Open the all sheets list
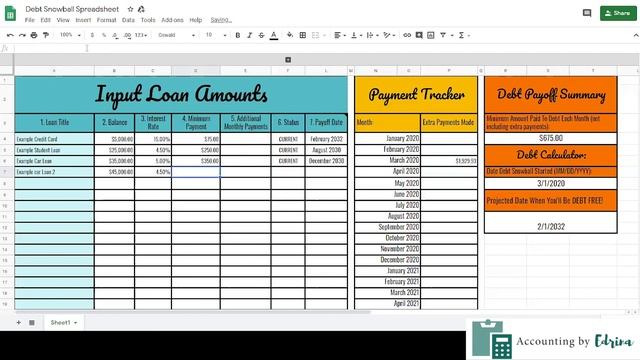Viewport: 640px width, 360px height. [x=32, y=322]
